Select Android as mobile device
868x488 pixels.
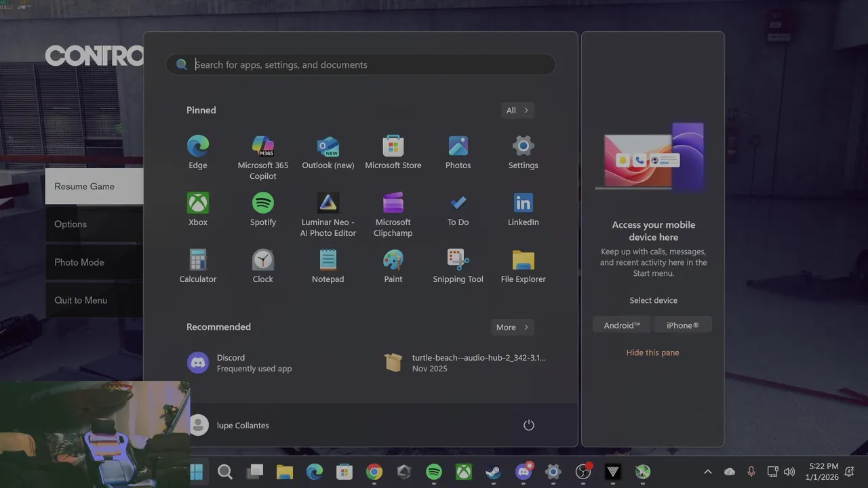pyautogui.click(x=622, y=325)
